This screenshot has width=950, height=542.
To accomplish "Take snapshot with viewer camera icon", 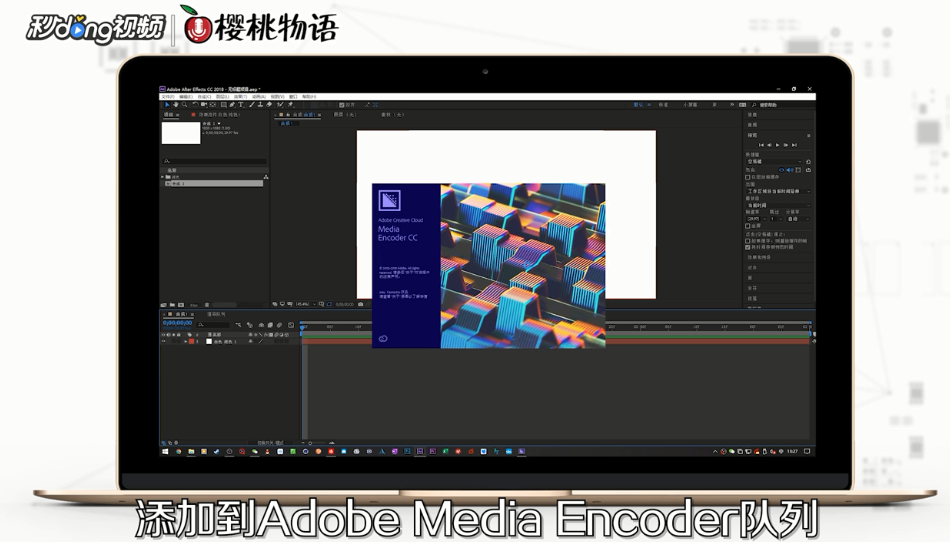I will [x=360, y=304].
